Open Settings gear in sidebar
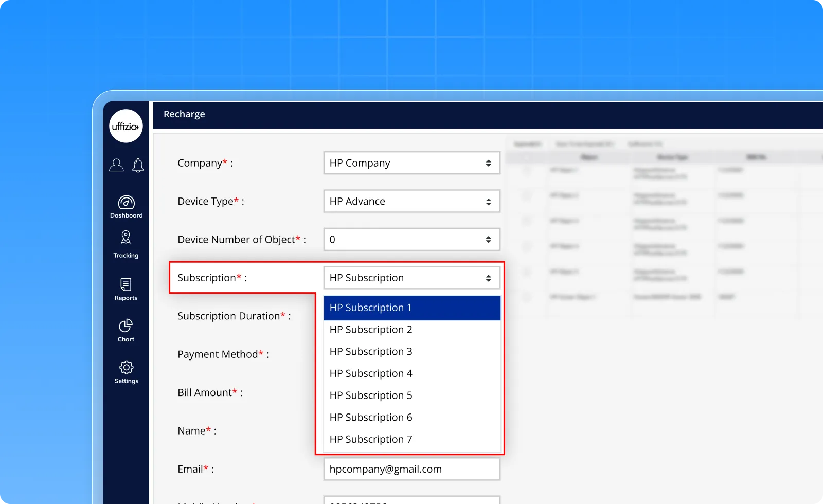 coord(126,372)
